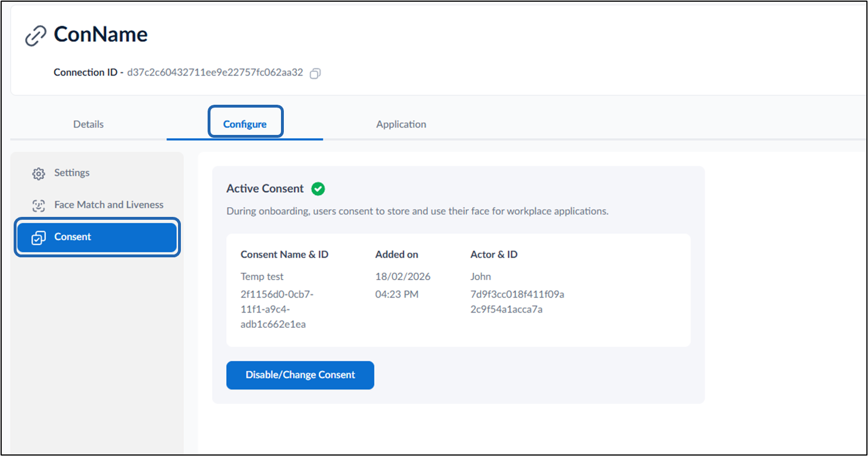Click the link icon beside ConName
Screen dimensions: 868x456
35,36
